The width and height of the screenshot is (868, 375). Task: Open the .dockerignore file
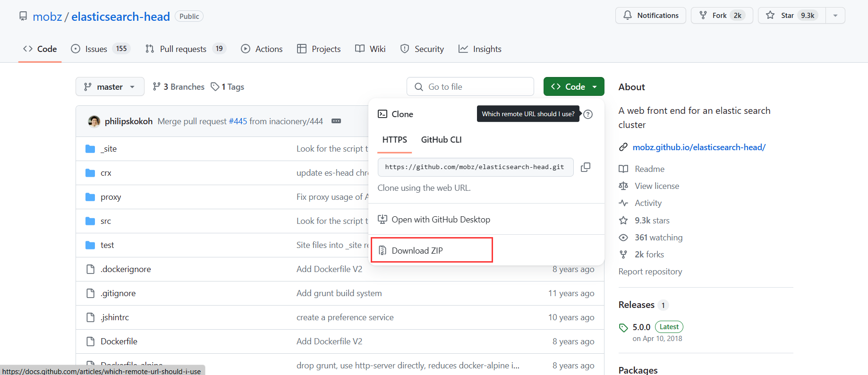click(x=126, y=269)
